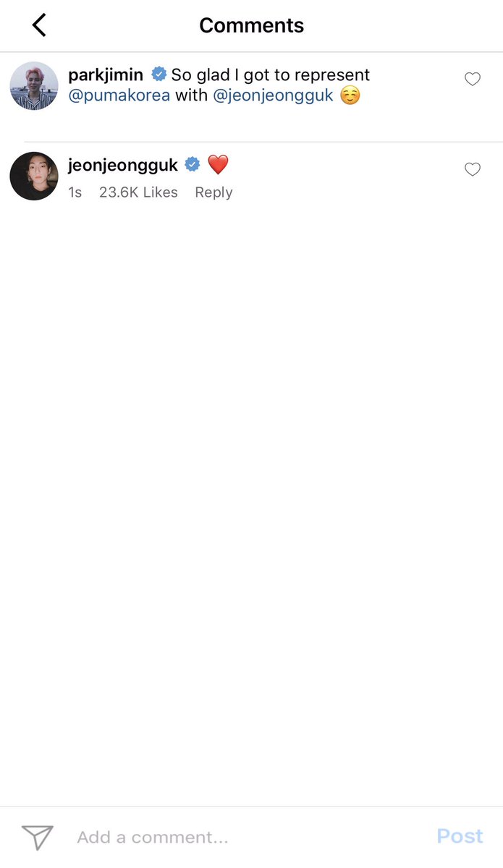Image resolution: width=503 pixels, height=868 pixels.
Task: Tap the Comments header title
Action: 251,25
